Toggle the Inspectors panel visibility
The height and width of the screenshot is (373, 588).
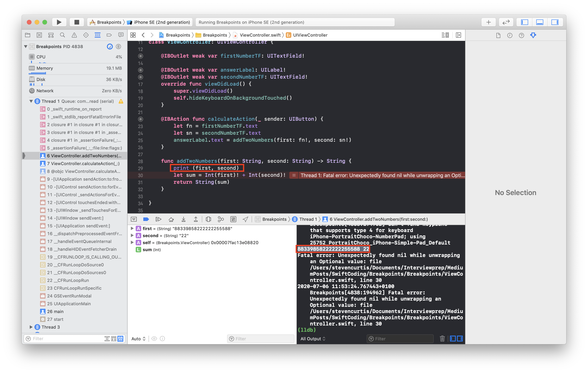(x=555, y=22)
